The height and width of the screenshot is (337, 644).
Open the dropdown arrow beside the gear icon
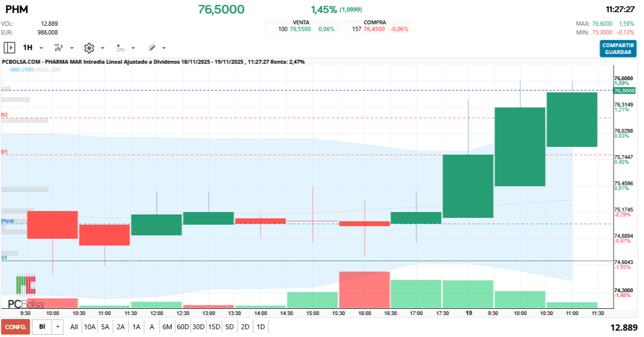[x=103, y=48]
